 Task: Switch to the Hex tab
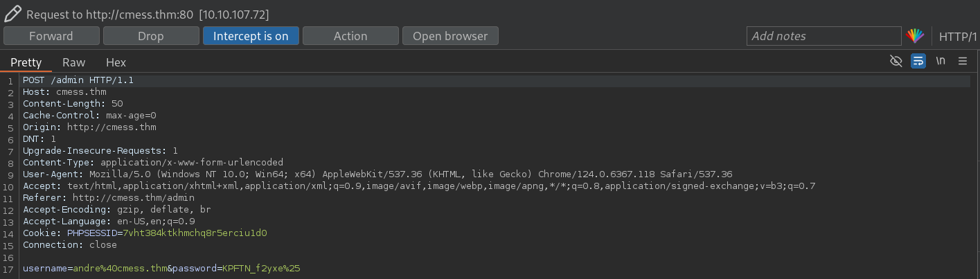click(x=116, y=62)
